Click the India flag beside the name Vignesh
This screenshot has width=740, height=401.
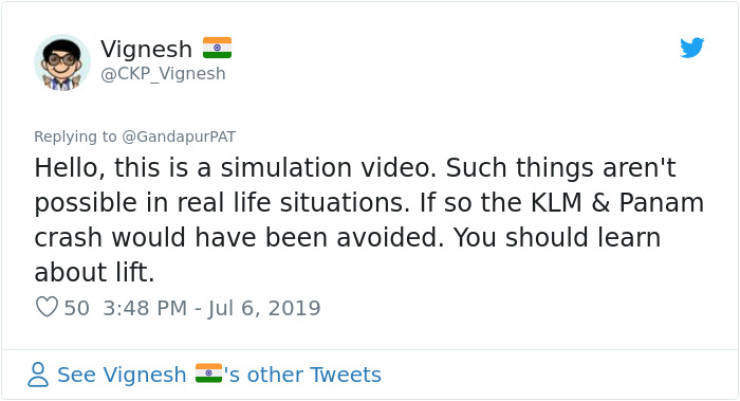[217, 47]
